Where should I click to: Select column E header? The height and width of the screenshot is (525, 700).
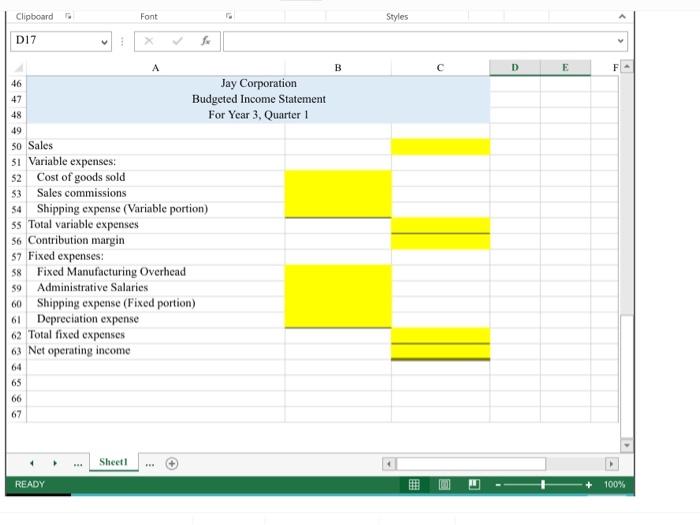[x=565, y=68]
